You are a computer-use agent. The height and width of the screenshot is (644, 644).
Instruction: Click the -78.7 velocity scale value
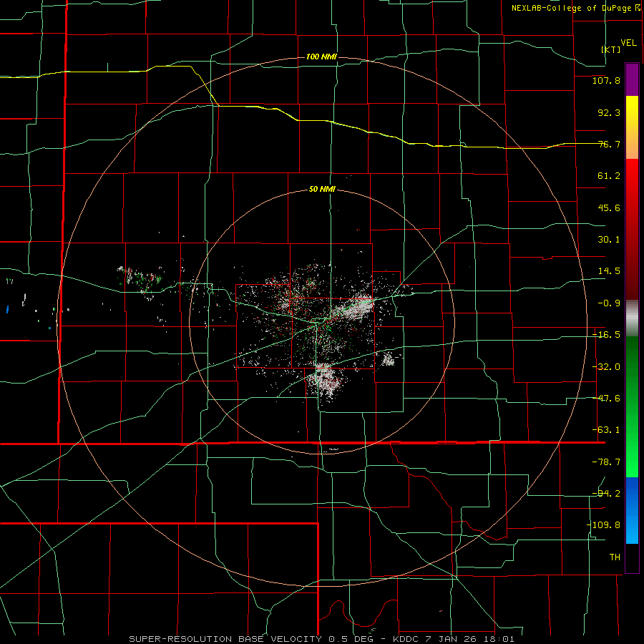pos(606,462)
